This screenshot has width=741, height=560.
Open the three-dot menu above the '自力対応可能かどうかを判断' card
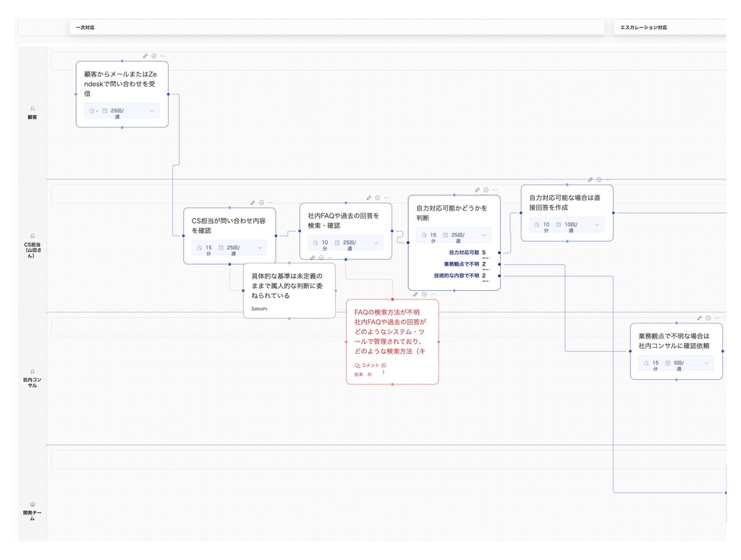495,190
